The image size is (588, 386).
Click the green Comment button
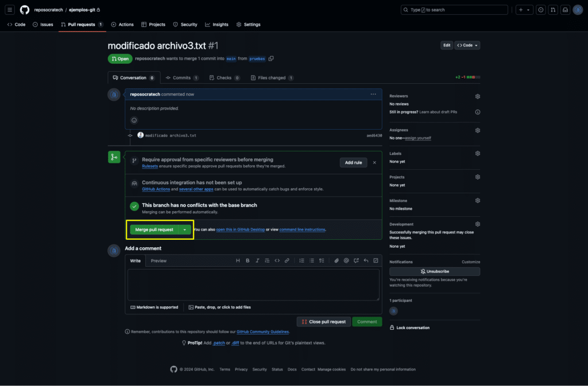point(367,322)
